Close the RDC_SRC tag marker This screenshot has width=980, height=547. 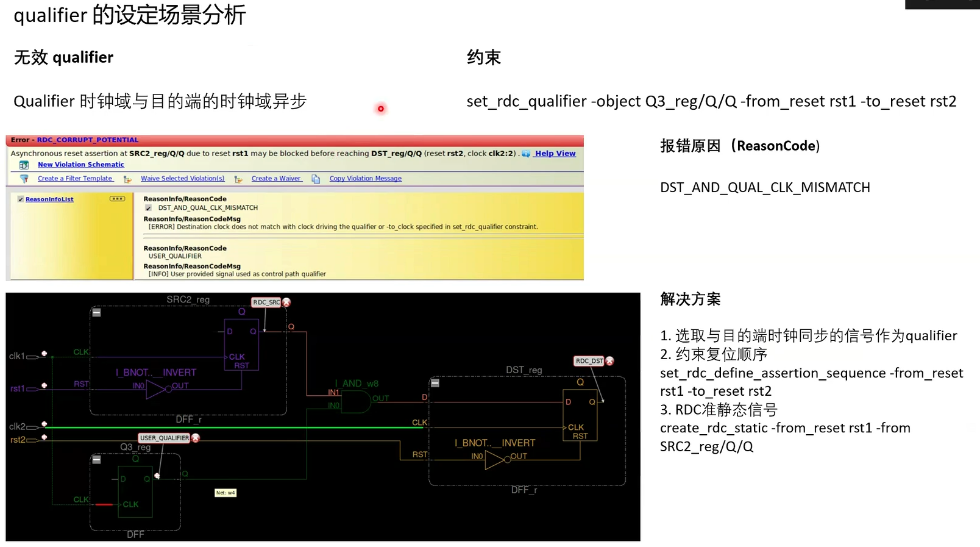(286, 302)
